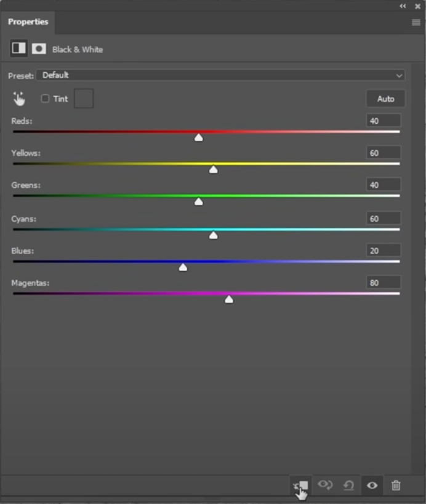Reset adjustment to defaults icon

click(348, 486)
